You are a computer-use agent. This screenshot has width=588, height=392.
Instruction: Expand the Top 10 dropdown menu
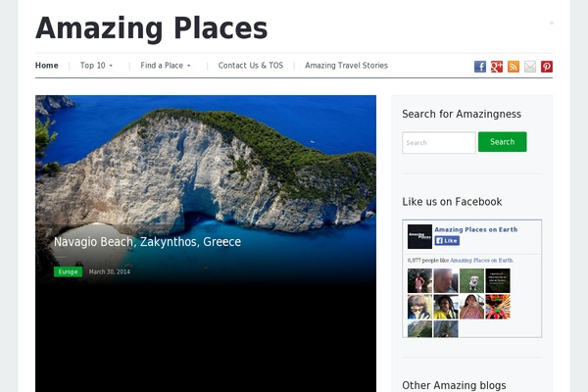[96, 66]
